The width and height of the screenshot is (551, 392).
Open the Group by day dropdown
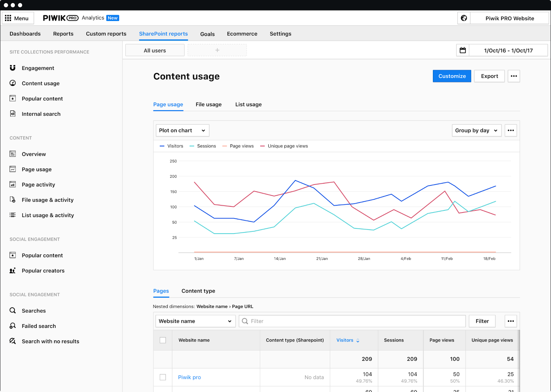pyautogui.click(x=476, y=131)
